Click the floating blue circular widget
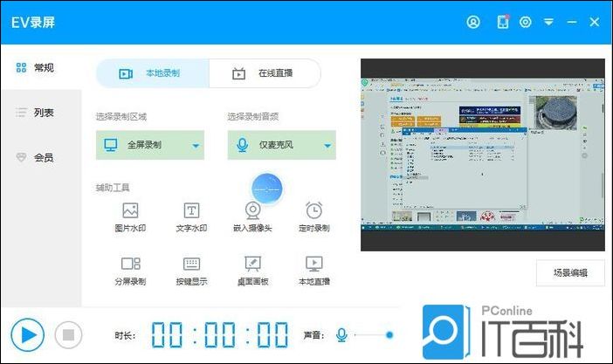The width and height of the screenshot is (613, 364). [267, 189]
